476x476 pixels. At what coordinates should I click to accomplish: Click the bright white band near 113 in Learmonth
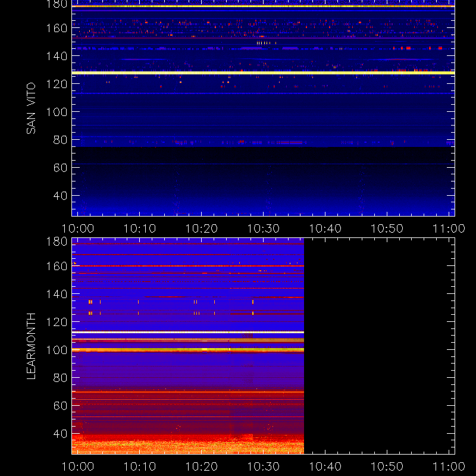point(188,332)
